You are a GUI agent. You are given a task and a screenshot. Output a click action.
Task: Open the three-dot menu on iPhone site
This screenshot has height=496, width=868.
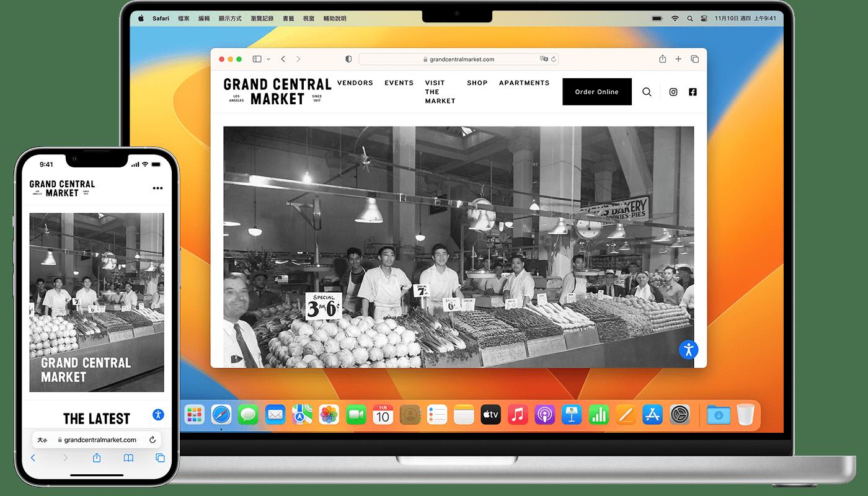[157, 188]
